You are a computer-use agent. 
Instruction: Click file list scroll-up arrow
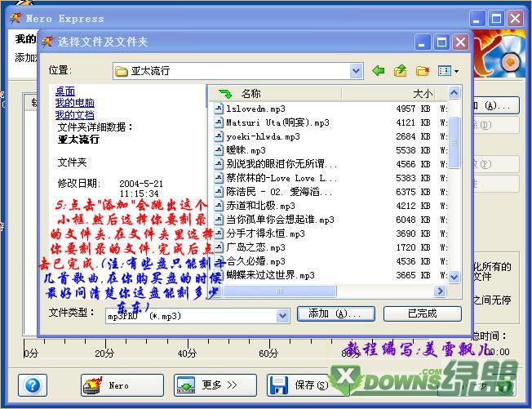454,93
